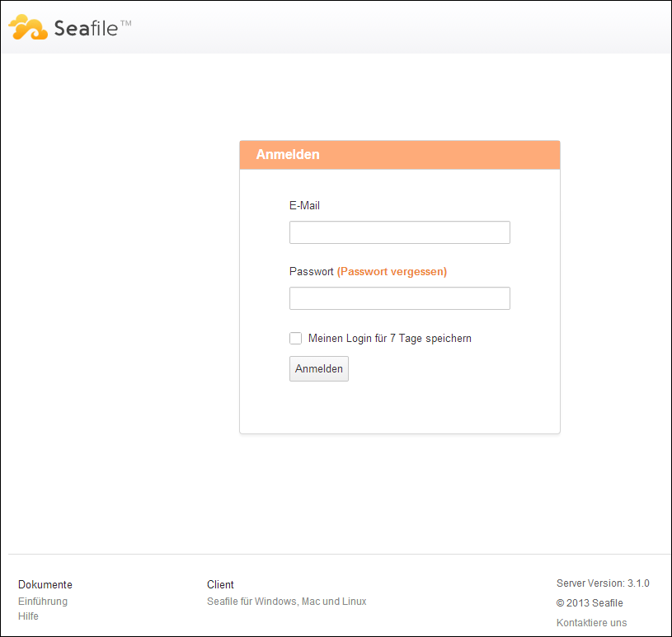
Task: Enable the 7-day login remember checkbox
Action: tap(295, 338)
